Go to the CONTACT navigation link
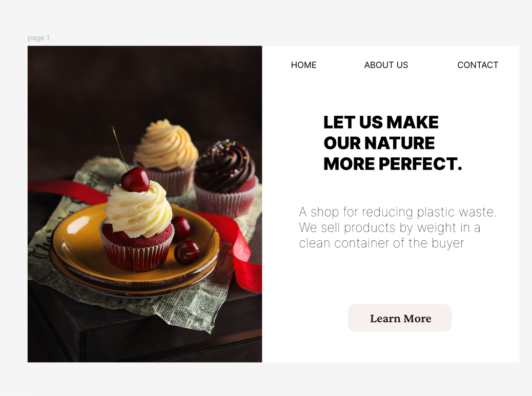Image resolution: width=532 pixels, height=396 pixels. (477, 65)
